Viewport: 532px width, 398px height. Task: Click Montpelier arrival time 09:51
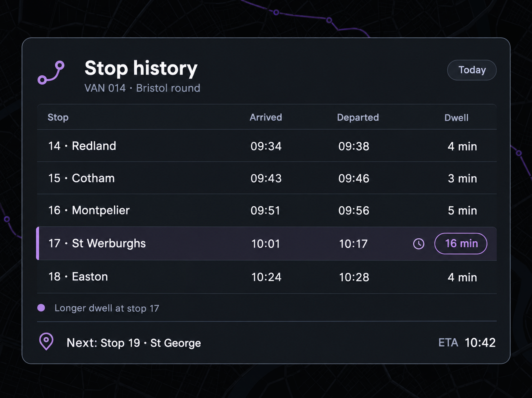tap(265, 210)
